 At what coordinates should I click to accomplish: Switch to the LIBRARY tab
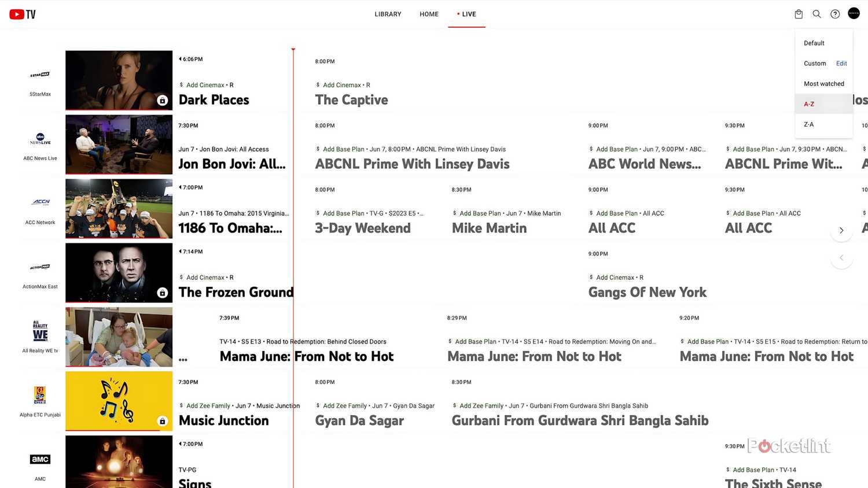click(388, 14)
